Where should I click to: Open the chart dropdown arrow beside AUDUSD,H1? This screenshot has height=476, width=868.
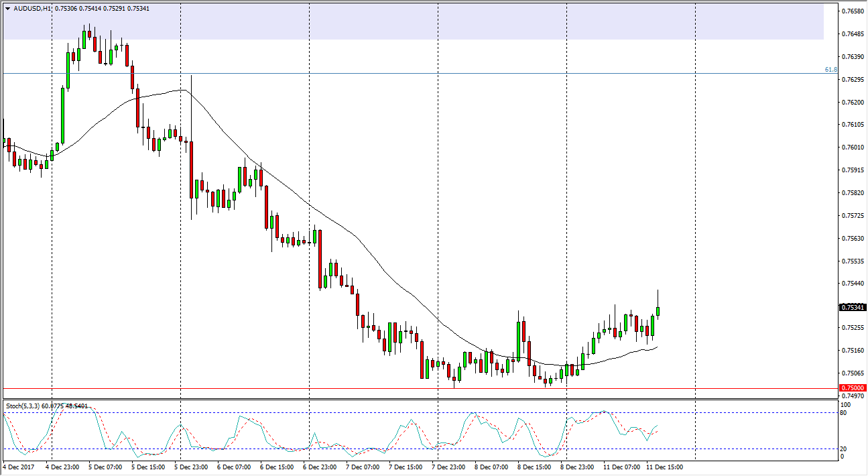pyautogui.click(x=7, y=10)
